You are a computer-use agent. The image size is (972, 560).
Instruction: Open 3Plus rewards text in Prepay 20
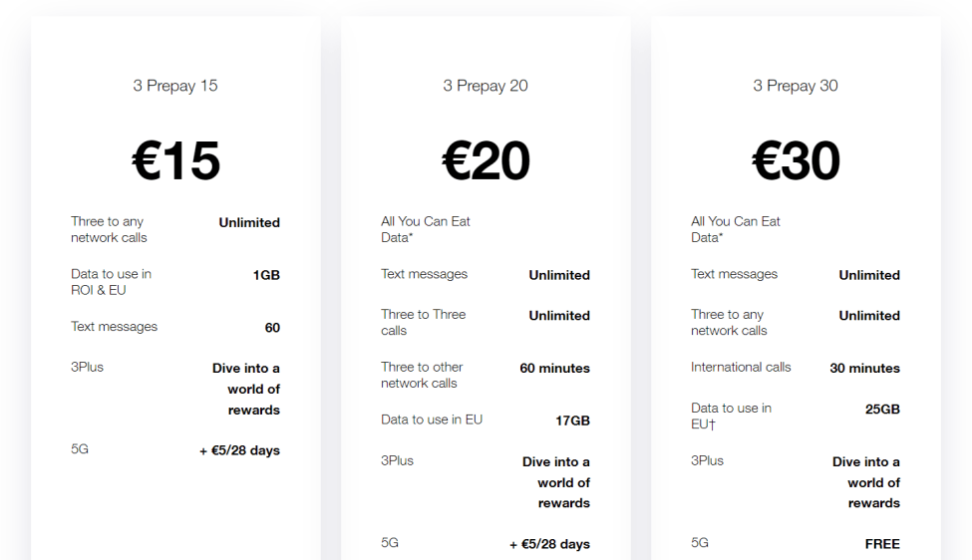(556, 482)
